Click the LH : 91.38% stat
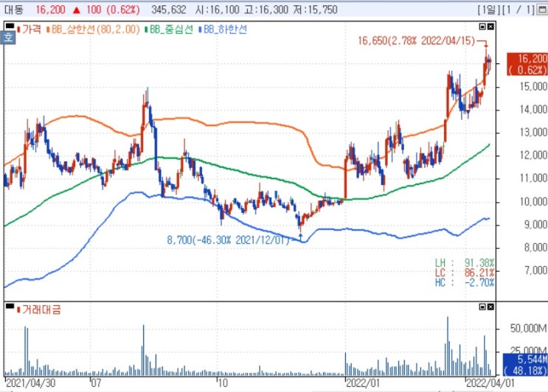548x392 pixels. [x=465, y=263]
